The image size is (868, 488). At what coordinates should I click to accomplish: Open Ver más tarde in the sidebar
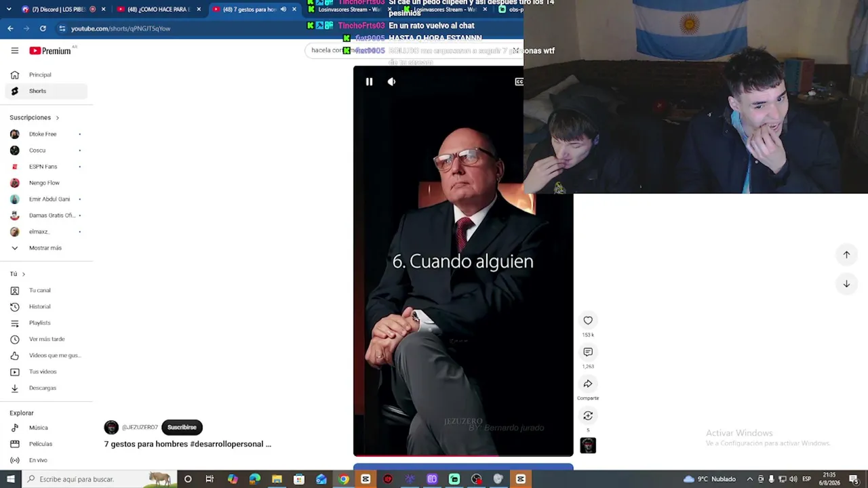click(46, 339)
